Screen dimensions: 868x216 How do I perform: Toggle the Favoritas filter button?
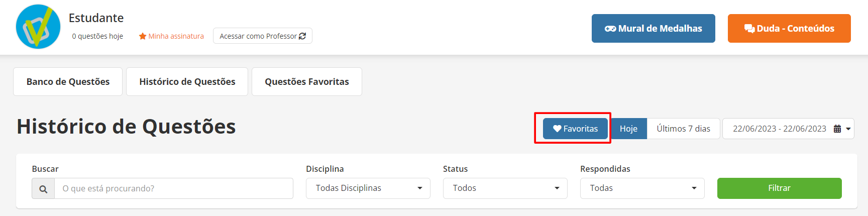[x=575, y=129]
